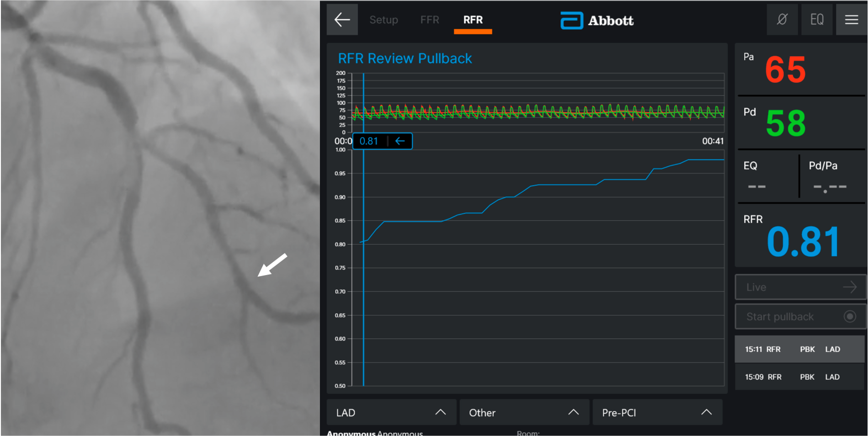Click the EQ equalize button

[x=816, y=20]
